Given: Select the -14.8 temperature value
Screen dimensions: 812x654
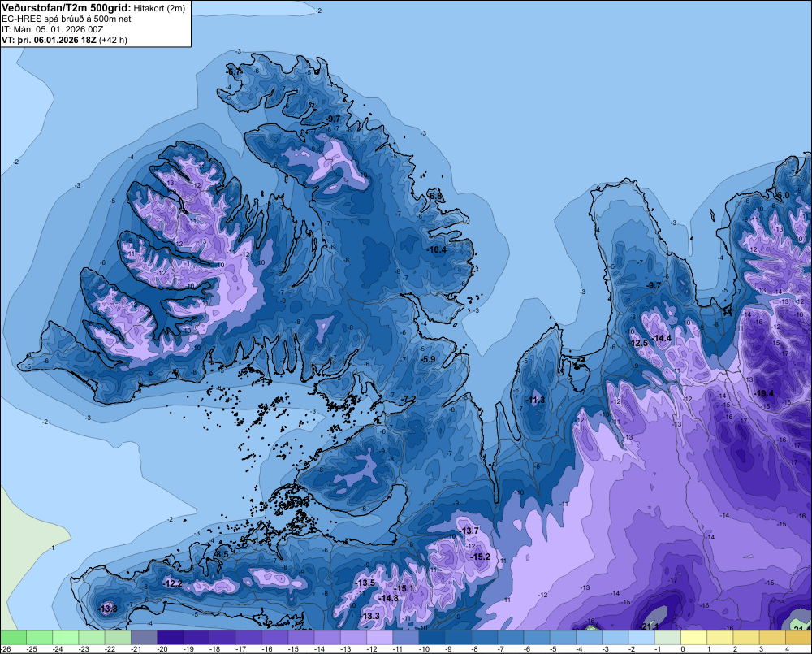Looking at the screenshot, I should pos(388,598).
